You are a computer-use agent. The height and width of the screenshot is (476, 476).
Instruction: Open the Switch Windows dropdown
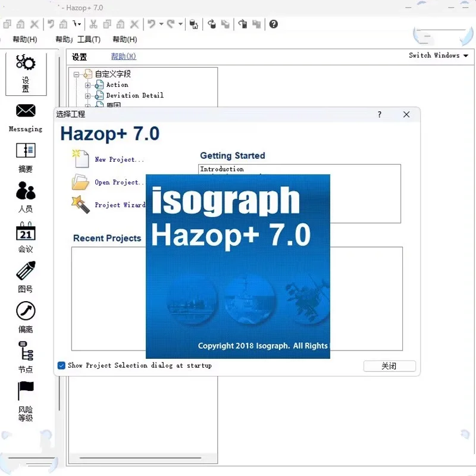pyautogui.click(x=439, y=55)
